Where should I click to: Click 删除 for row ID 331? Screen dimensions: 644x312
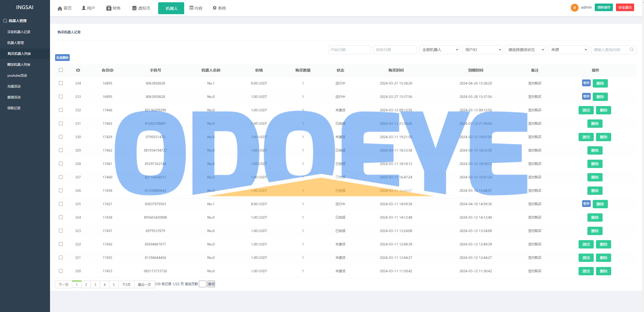point(595,123)
